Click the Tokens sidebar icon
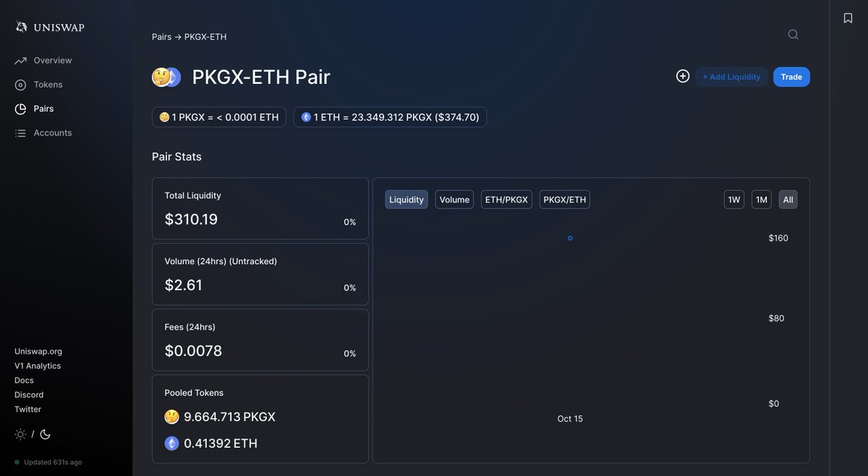Screen dimensions: 868x476 tap(20, 85)
